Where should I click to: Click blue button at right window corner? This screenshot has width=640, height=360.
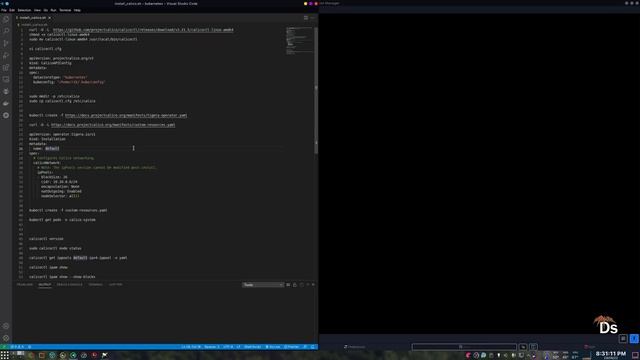(634, 338)
